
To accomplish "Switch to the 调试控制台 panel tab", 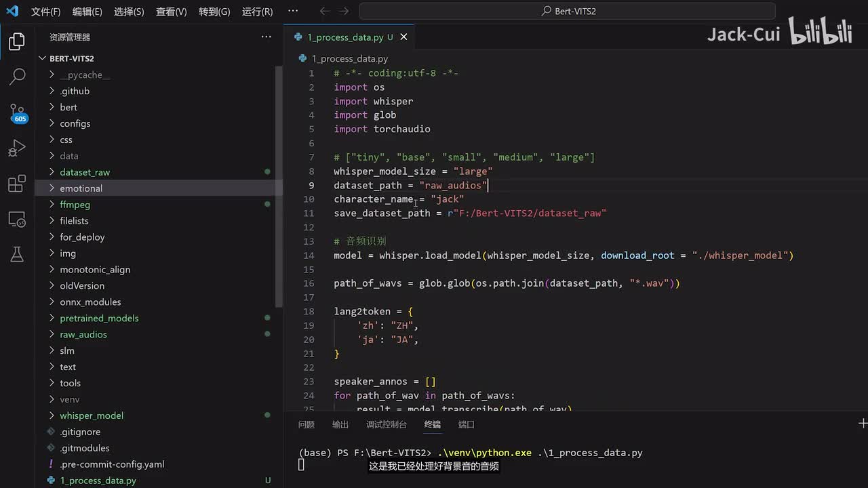I will click(387, 424).
